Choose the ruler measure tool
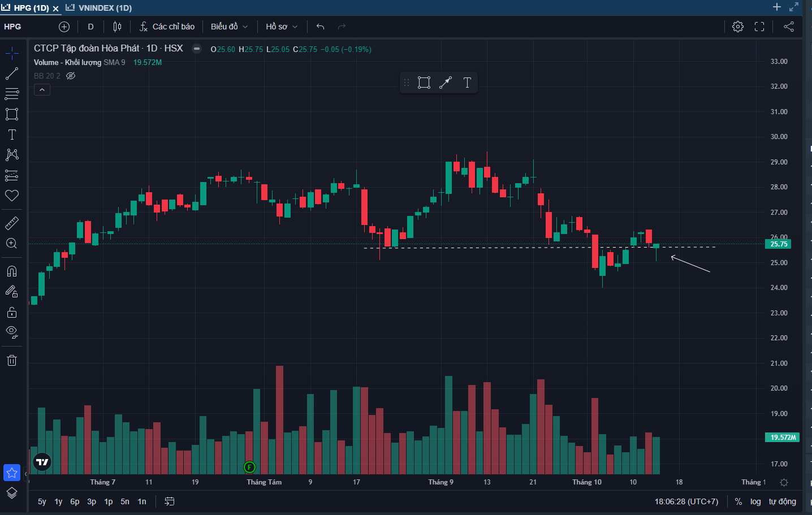The height and width of the screenshot is (515, 812). 12,224
